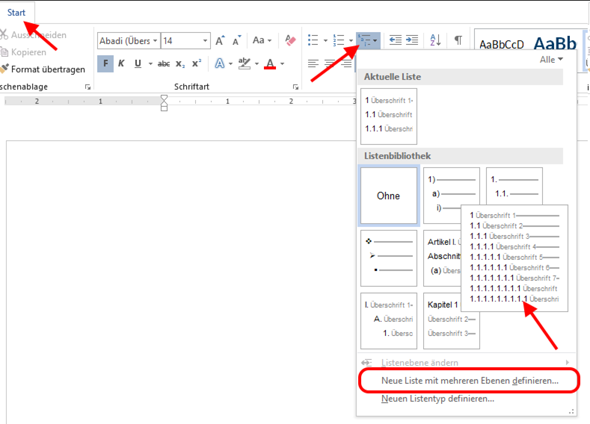Apply the text highlight color pen
Screen dimensions: 590x424
pos(245,64)
